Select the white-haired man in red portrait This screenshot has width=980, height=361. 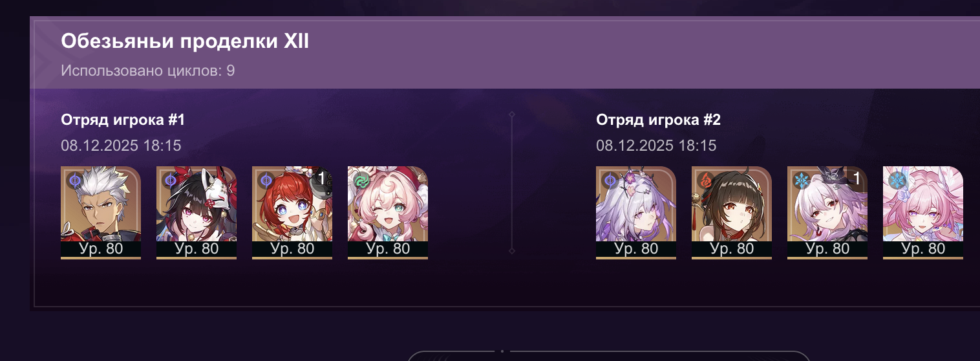(101, 212)
